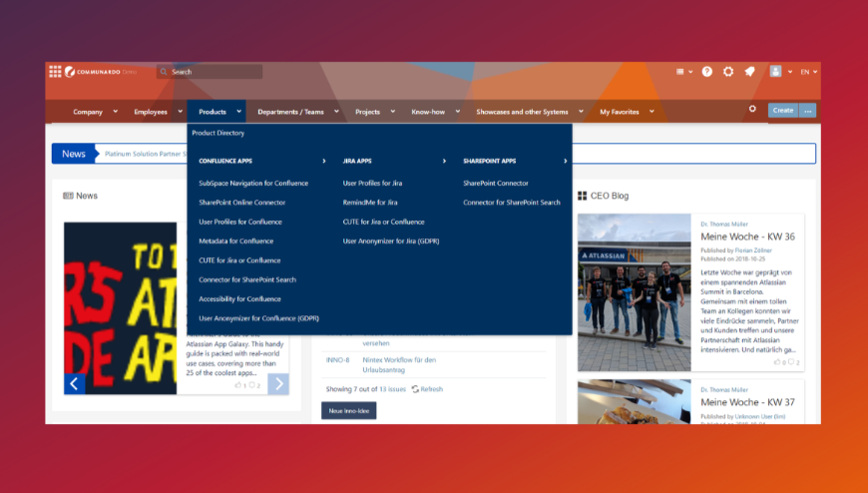Viewport: 868px width, 493px height.
Task: Go to previous news slide arrow
Action: pos(74,383)
